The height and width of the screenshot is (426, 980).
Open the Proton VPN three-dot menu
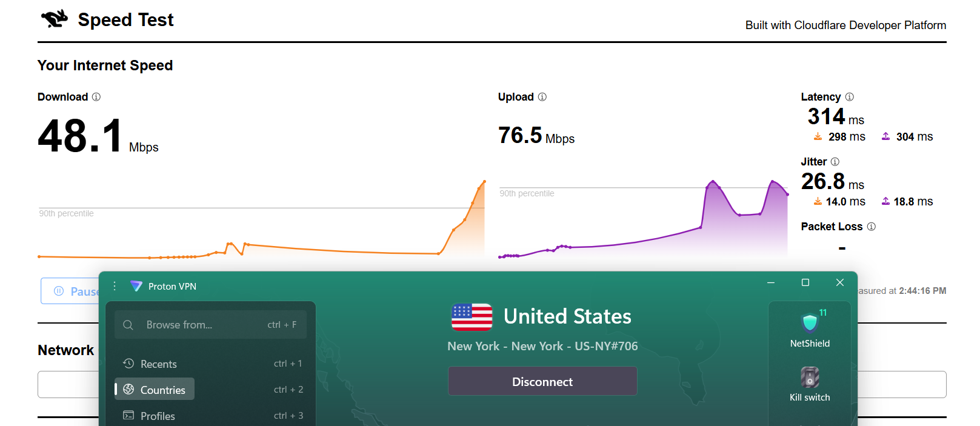115,286
